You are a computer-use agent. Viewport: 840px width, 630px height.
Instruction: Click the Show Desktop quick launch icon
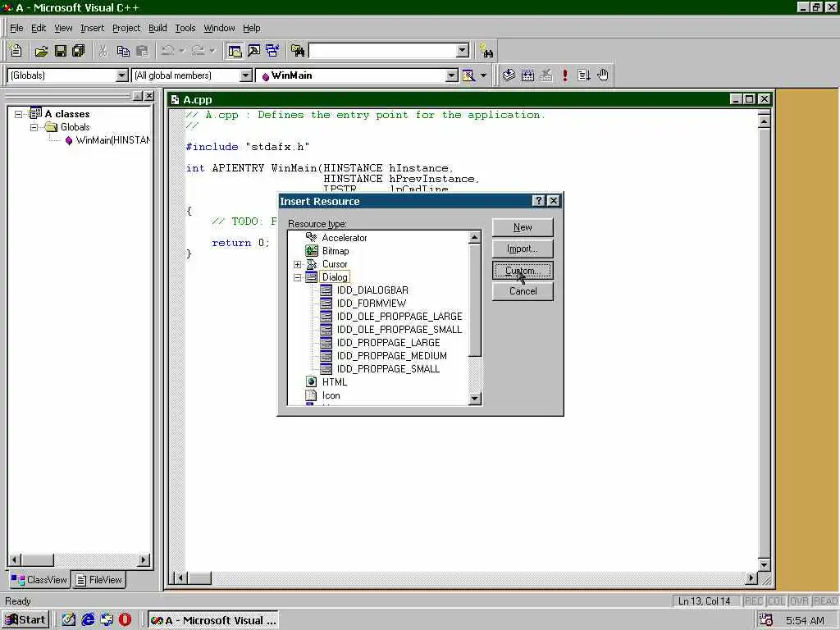pyautogui.click(x=69, y=620)
